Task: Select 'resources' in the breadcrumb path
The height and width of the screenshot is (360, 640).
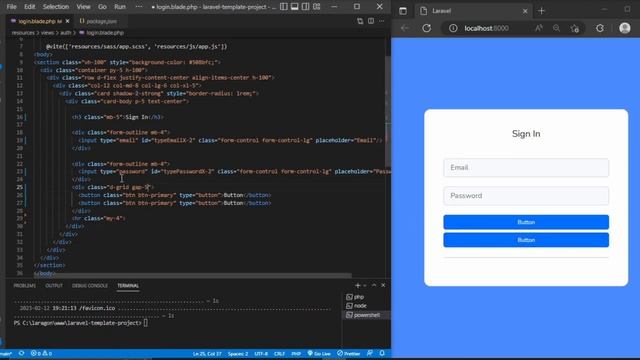Action: pos(23,33)
